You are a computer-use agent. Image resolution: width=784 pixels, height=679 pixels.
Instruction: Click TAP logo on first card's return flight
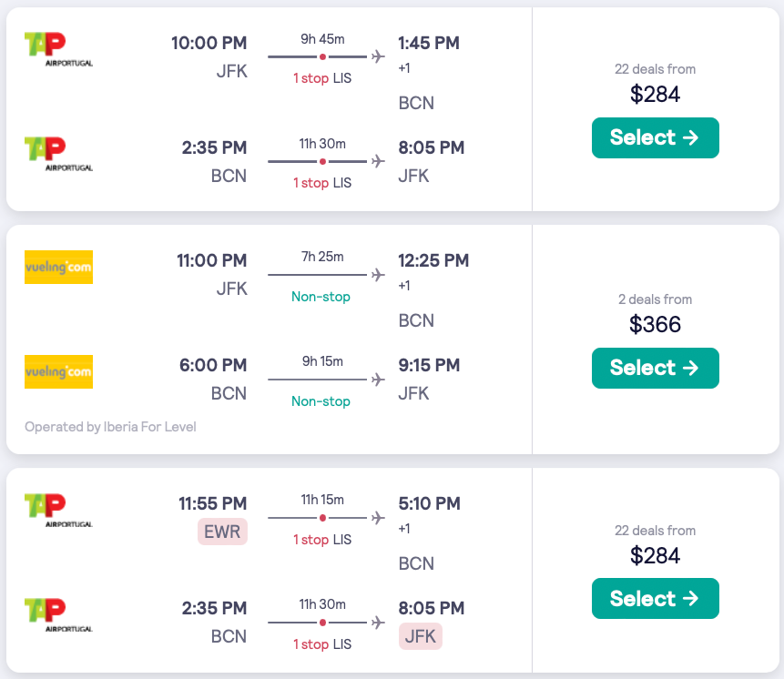click(x=58, y=154)
